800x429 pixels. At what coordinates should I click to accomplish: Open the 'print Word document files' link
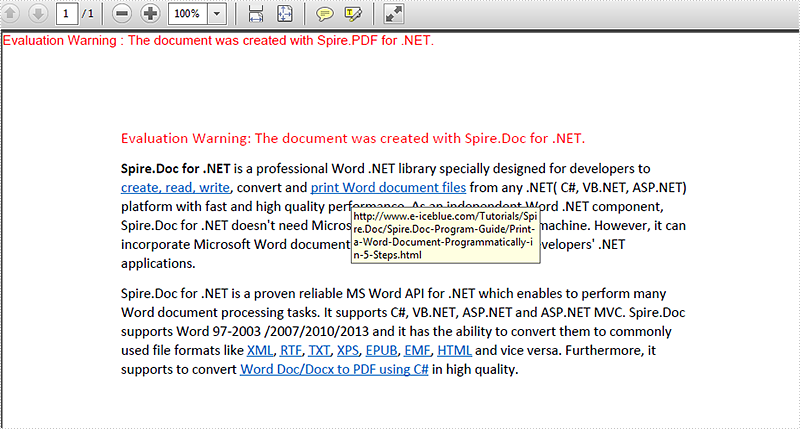click(x=388, y=188)
